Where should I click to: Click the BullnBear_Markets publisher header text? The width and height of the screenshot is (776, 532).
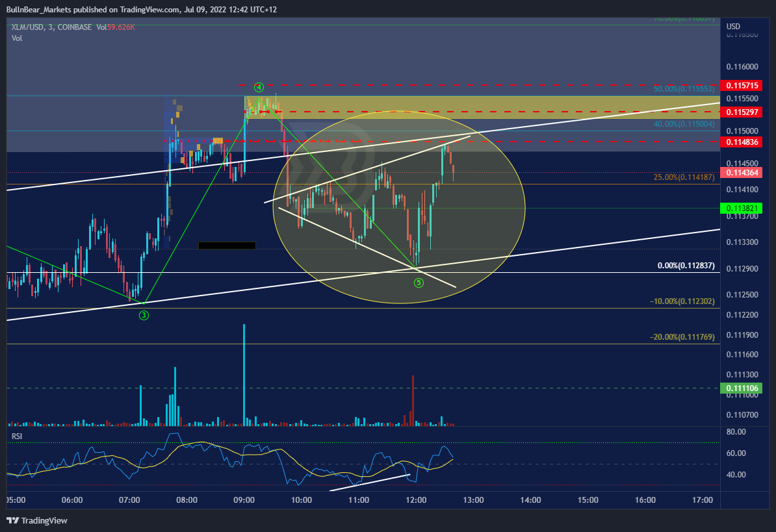point(141,9)
